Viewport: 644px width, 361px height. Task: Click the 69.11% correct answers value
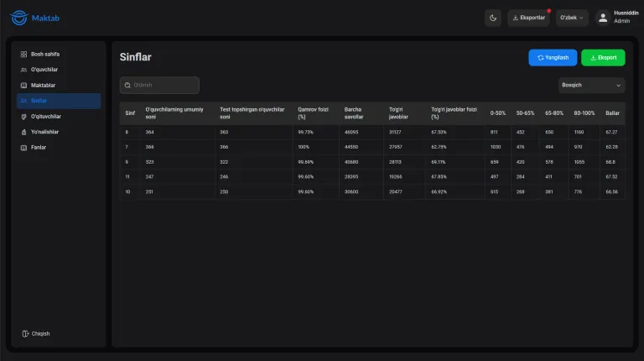click(x=439, y=162)
